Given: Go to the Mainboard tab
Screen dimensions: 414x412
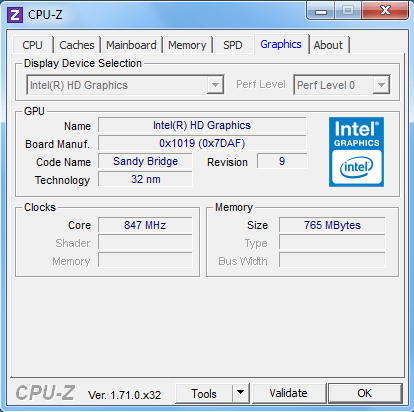Looking at the screenshot, I should click(x=131, y=45).
